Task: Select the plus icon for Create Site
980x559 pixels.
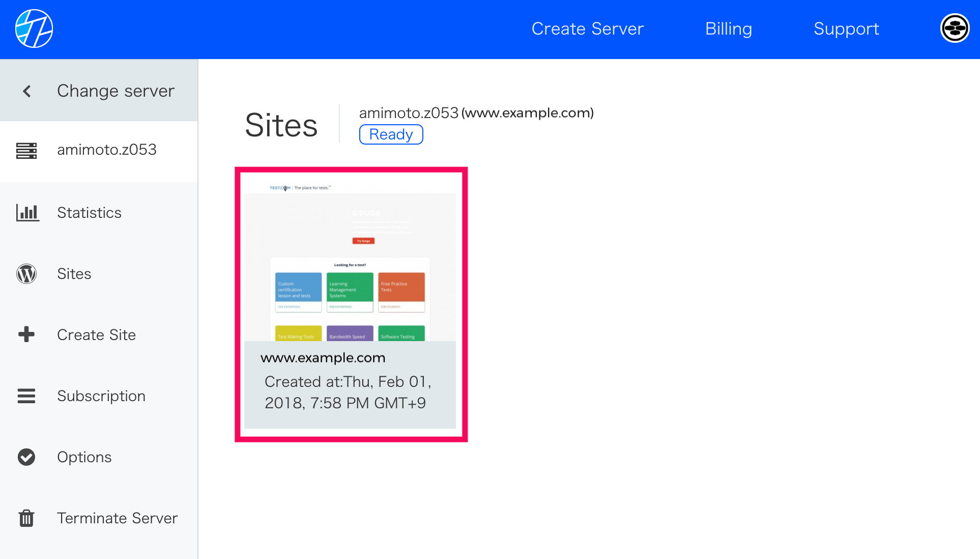Action: (26, 334)
